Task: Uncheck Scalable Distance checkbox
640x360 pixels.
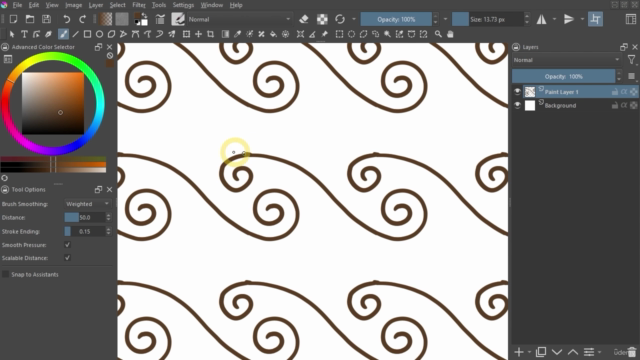Action: tap(67, 258)
